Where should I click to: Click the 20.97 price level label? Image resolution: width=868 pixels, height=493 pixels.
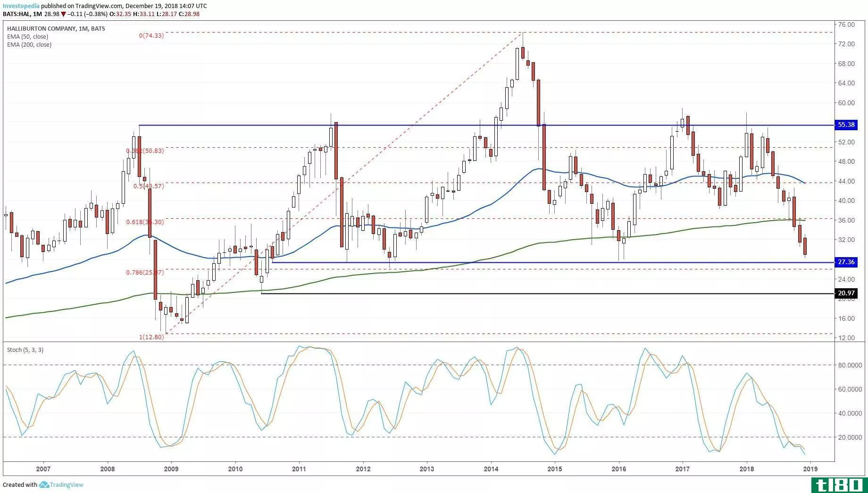coord(846,293)
